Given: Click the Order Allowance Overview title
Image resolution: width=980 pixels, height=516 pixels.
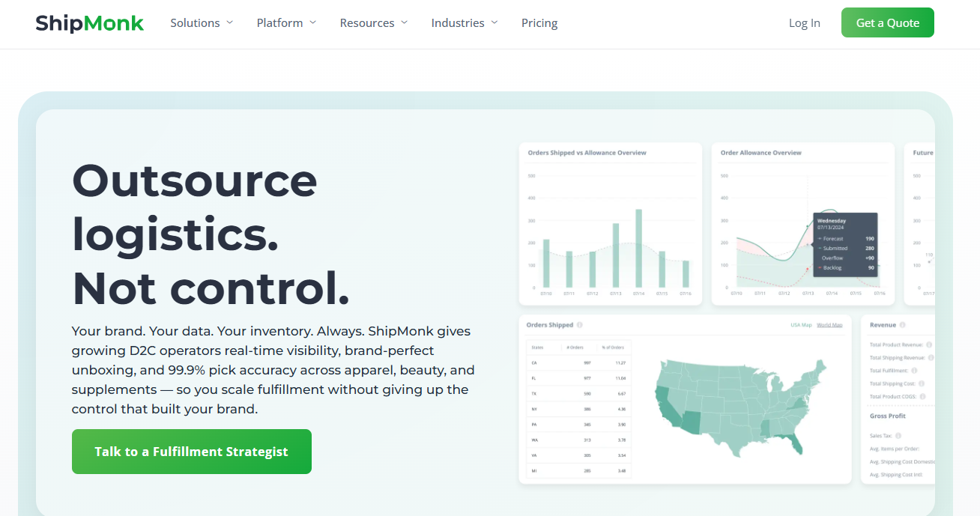Looking at the screenshot, I should [x=760, y=153].
